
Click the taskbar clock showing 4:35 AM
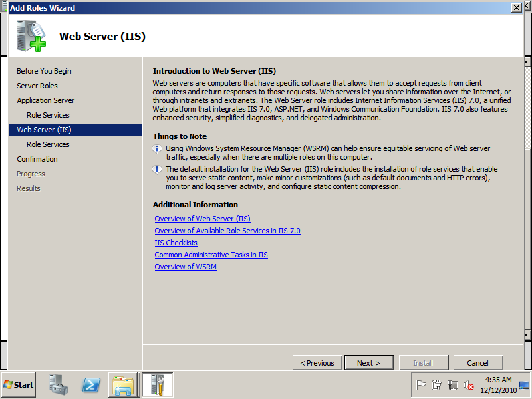point(498,380)
